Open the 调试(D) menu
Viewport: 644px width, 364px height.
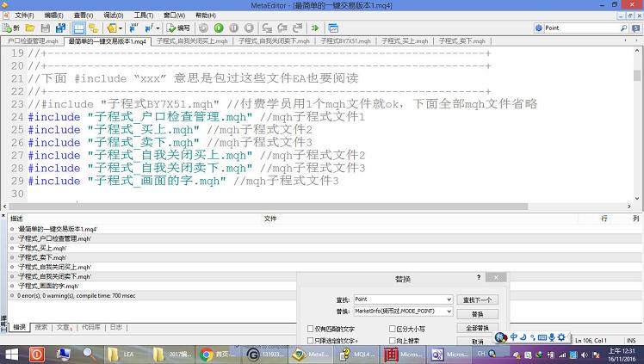114,15
